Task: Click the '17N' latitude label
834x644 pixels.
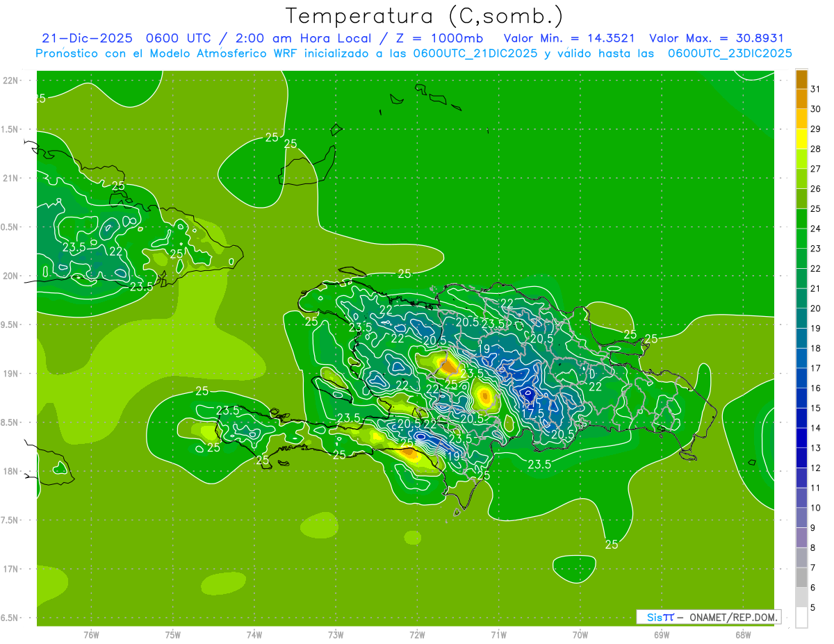Action: tap(10, 569)
